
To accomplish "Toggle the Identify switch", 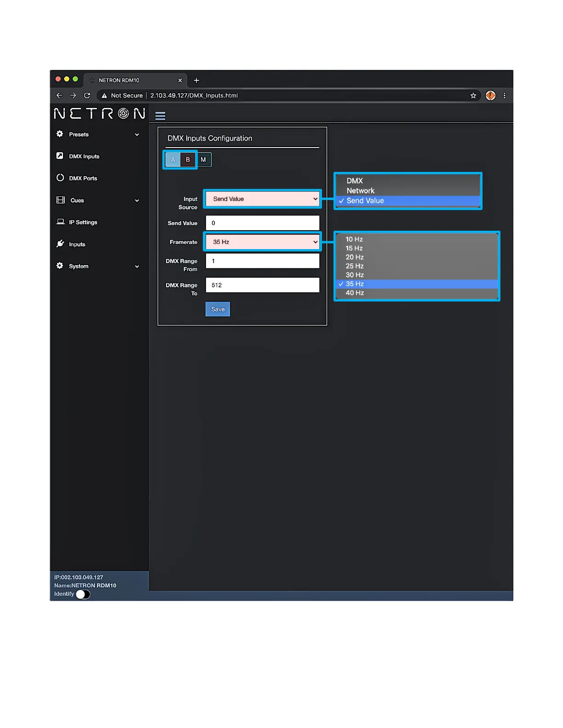I will [83, 594].
